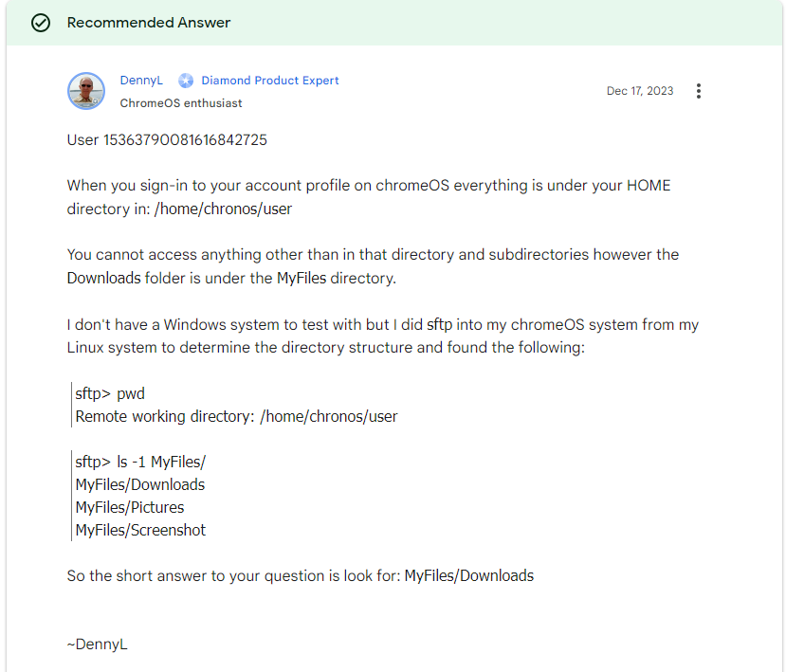The width and height of the screenshot is (786, 672).
Task: Click the Dec 17, 2023 post date
Action: coord(640,91)
